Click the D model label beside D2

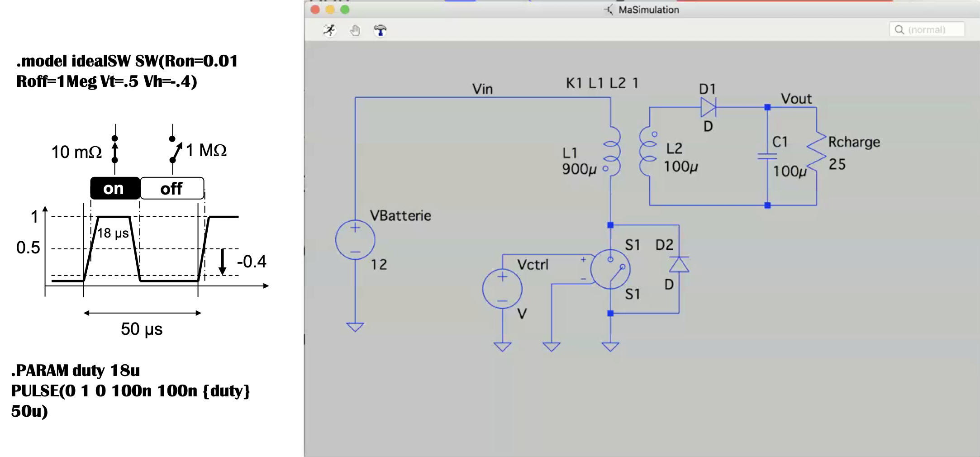[669, 285]
